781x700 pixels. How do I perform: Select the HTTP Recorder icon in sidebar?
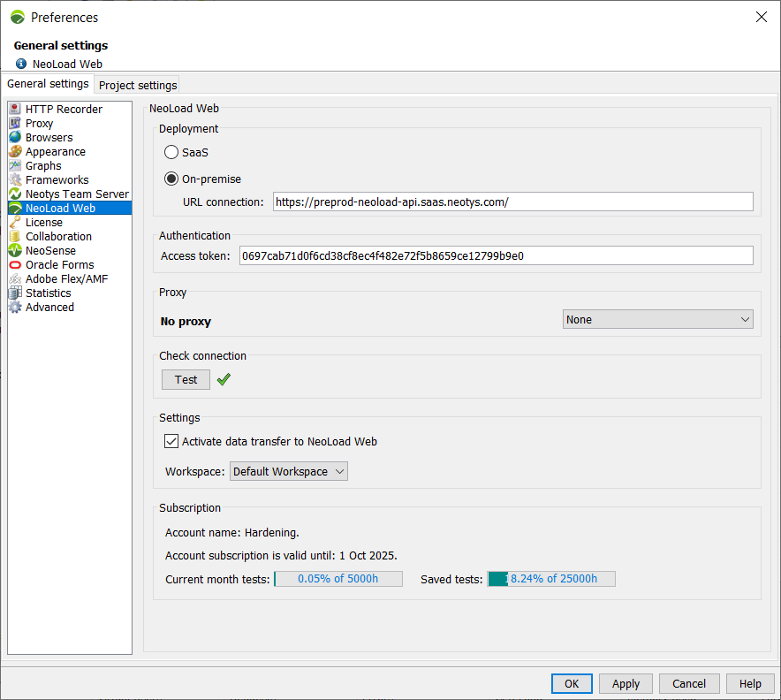point(15,110)
